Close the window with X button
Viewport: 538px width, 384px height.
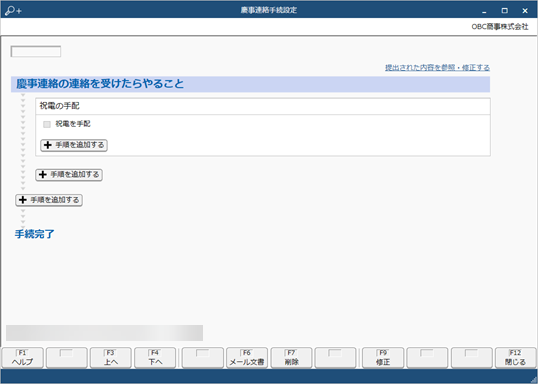[525, 11]
